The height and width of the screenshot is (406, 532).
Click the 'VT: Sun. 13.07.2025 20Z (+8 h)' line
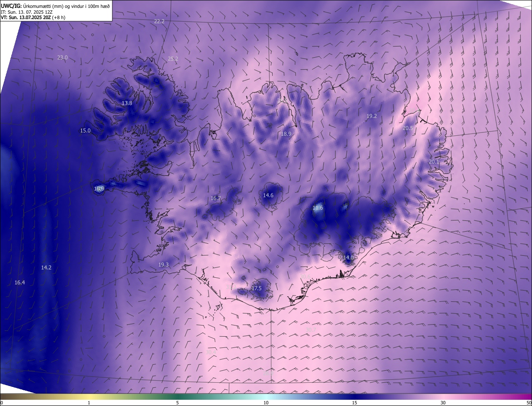pyautogui.click(x=33, y=17)
